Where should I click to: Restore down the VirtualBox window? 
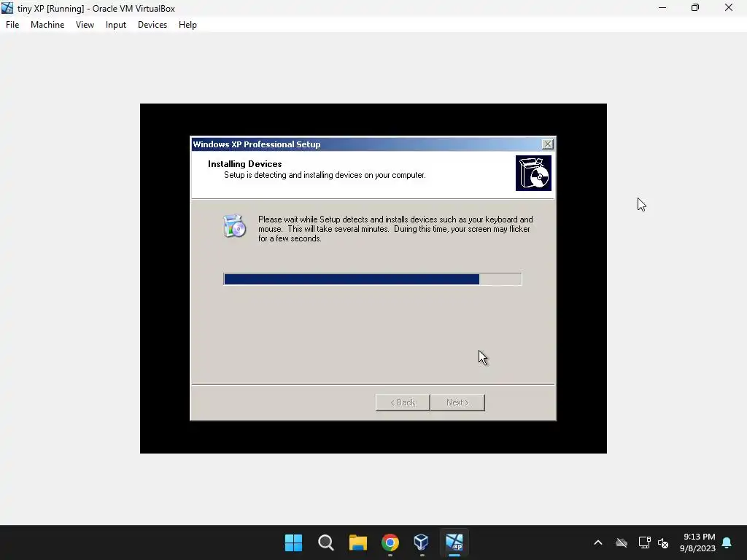coord(695,7)
